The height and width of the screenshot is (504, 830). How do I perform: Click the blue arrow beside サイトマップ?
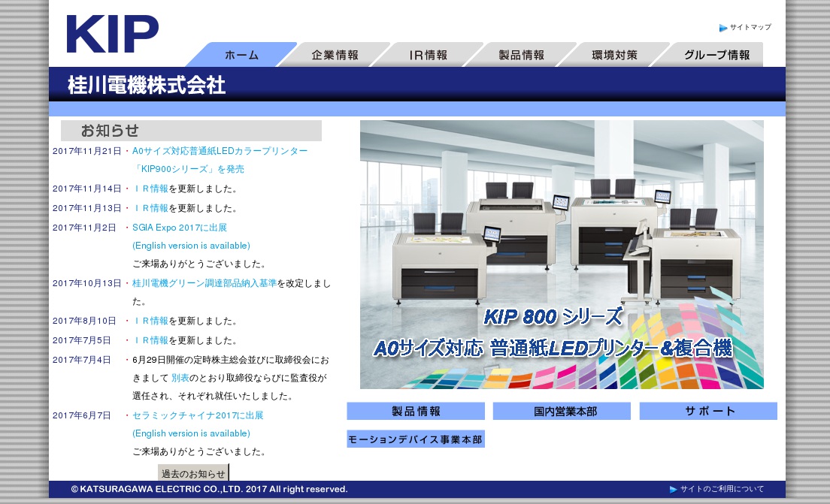coord(723,28)
